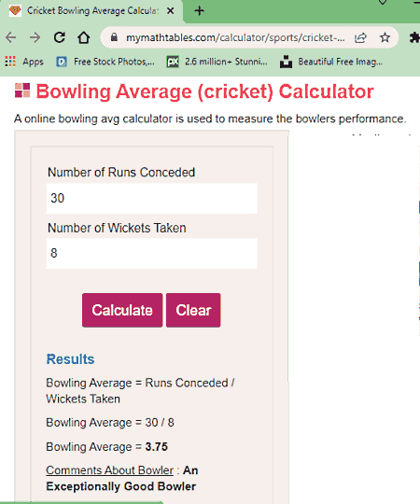This screenshot has width=420, height=504.
Task: Open the Apps grid shortcut
Action: tap(24, 62)
